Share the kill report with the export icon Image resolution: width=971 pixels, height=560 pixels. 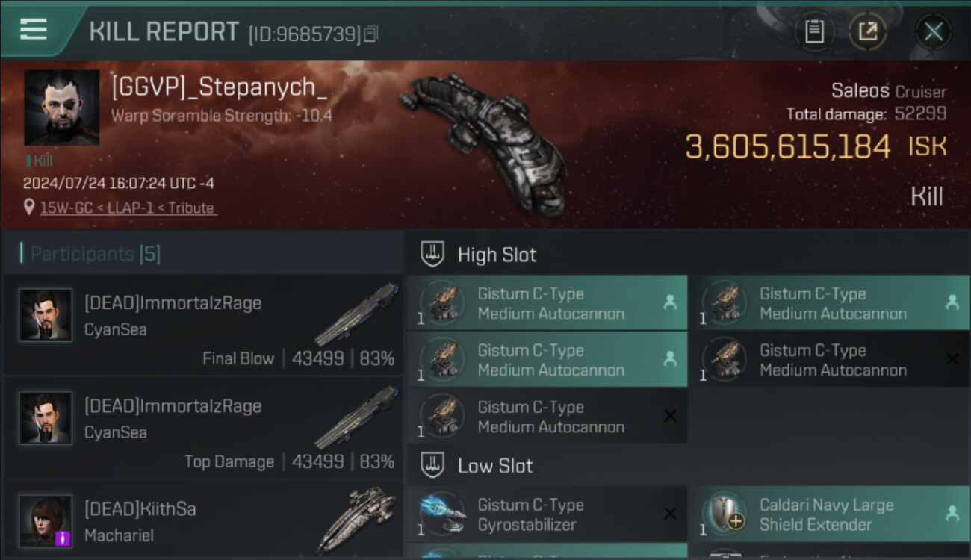[867, 32]
